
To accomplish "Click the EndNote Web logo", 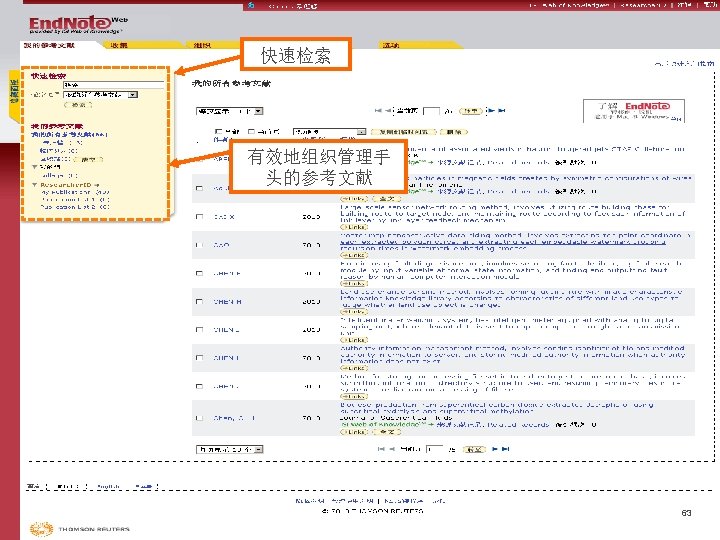I will 78,24.
